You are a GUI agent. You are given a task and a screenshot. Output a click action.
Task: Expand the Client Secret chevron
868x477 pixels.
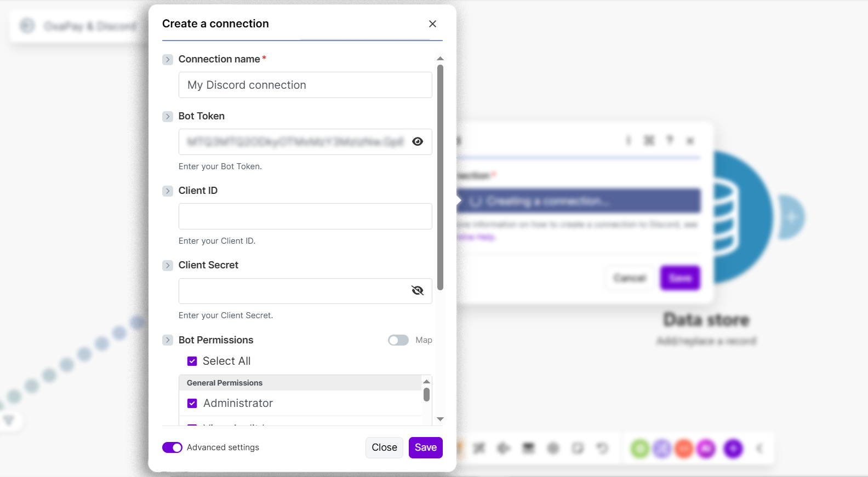coord(168,266)
